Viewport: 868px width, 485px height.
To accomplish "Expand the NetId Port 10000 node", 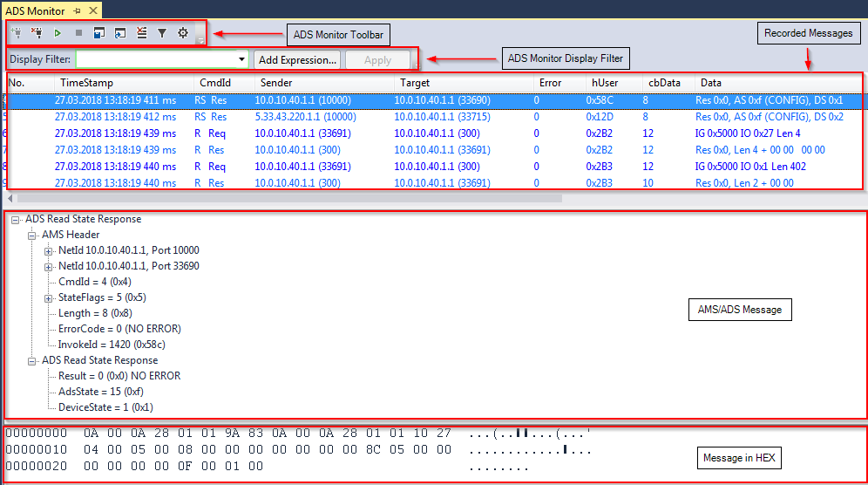I will pyautogui.click(x=49, y=251).
